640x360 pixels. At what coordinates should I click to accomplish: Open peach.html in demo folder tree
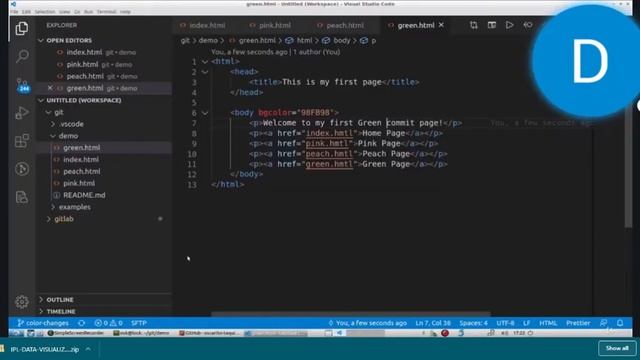(82, 171)
